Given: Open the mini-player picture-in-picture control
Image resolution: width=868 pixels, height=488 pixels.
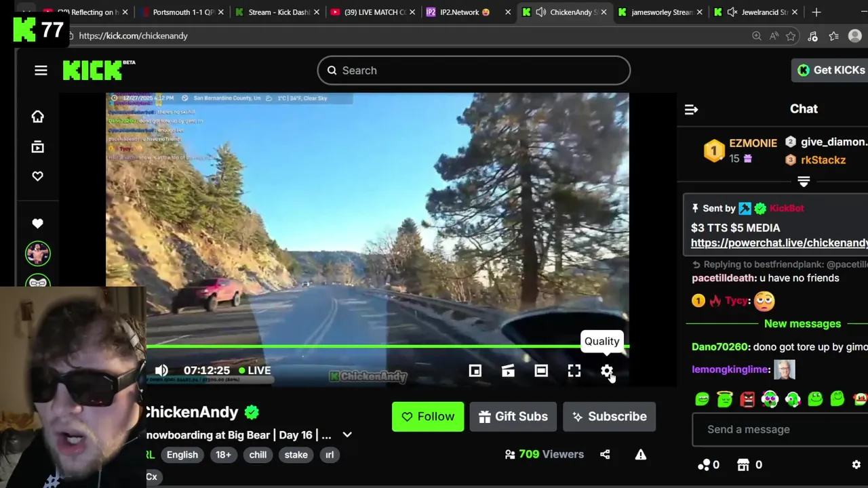Looking at the screenshot, I should coord(475,371).
